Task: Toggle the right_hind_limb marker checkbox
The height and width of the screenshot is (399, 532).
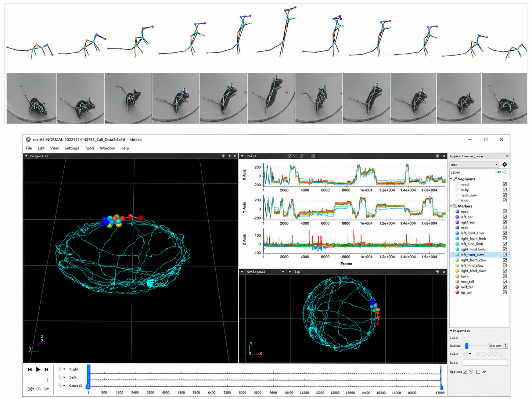Action: point(505,249)
